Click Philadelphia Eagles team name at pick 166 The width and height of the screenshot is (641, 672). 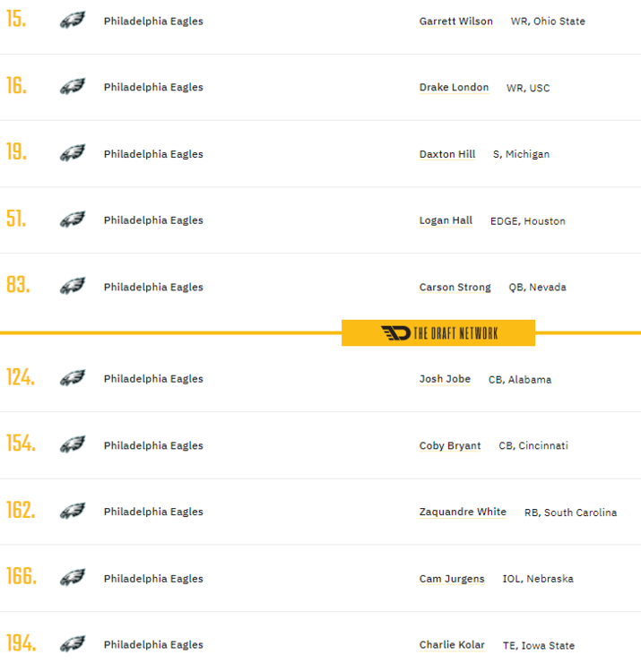pos(153,579)
